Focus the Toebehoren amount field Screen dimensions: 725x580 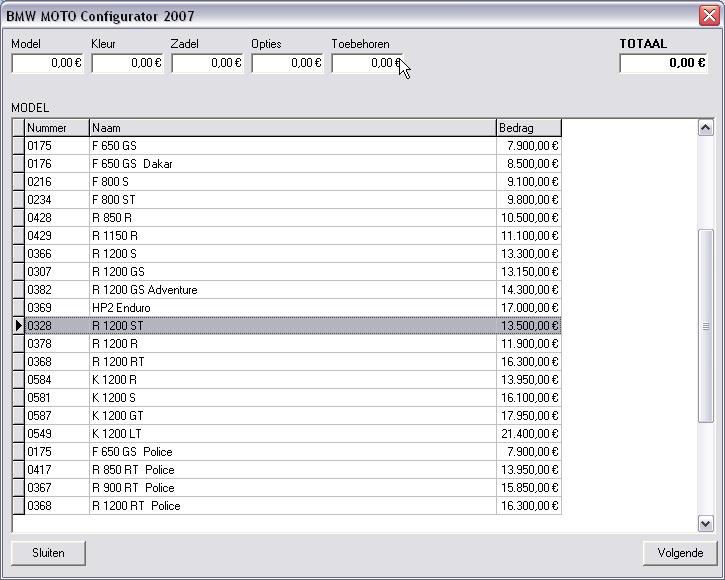click(x=367, y=63)
